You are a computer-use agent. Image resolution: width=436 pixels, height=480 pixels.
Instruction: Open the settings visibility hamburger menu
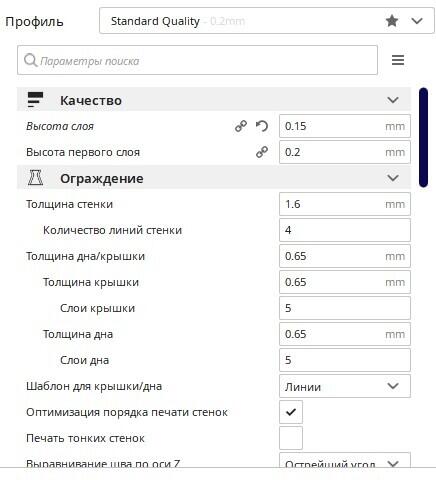point(398,60)
